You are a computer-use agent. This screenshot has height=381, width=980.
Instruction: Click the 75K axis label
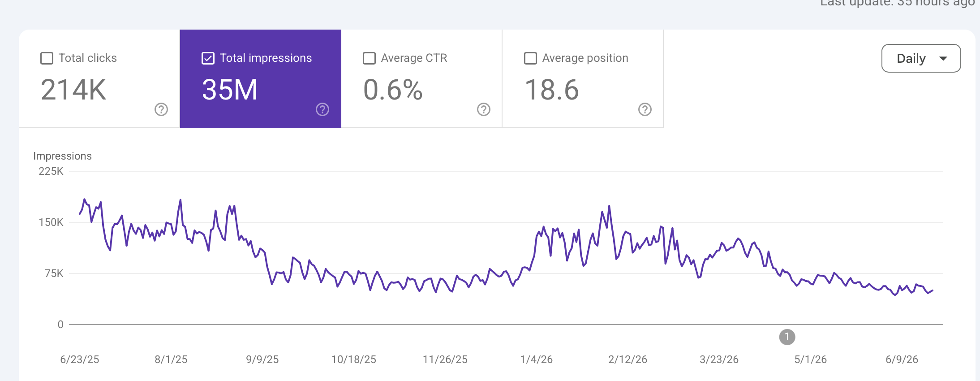click(x=54, y=273)
